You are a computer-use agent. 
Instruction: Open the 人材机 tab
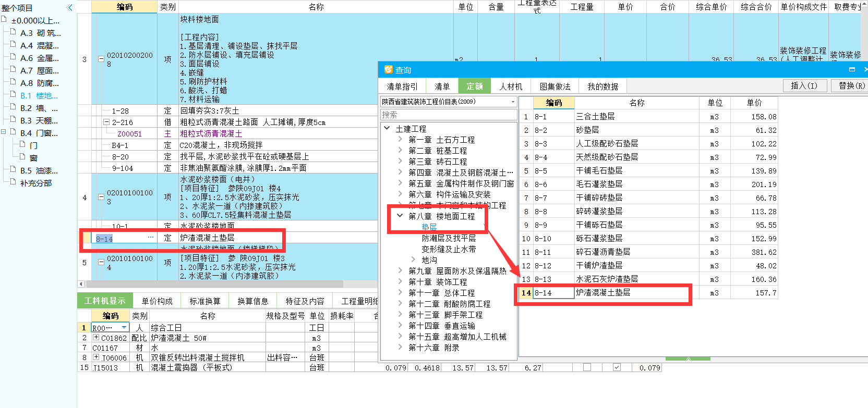click(511, 86)
